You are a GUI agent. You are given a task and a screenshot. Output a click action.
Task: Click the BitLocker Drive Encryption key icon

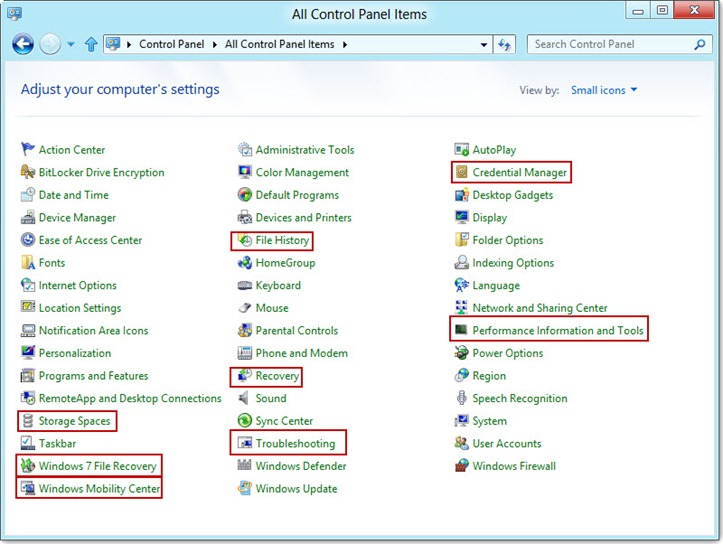[x=28, y=172]
